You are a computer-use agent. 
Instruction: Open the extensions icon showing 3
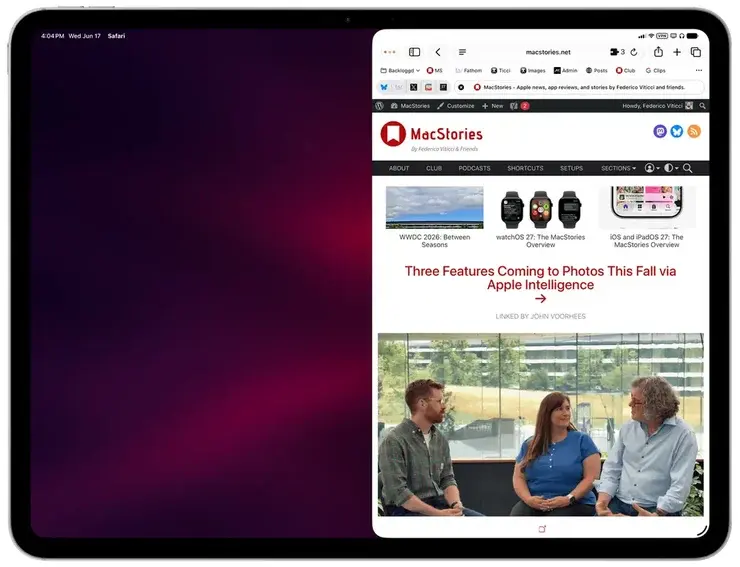click(617, 52)
